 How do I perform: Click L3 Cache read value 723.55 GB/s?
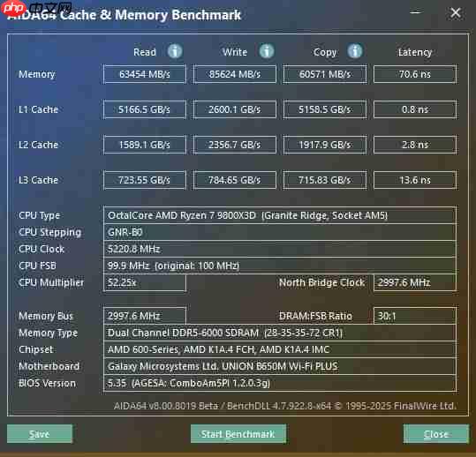point(145,180)
